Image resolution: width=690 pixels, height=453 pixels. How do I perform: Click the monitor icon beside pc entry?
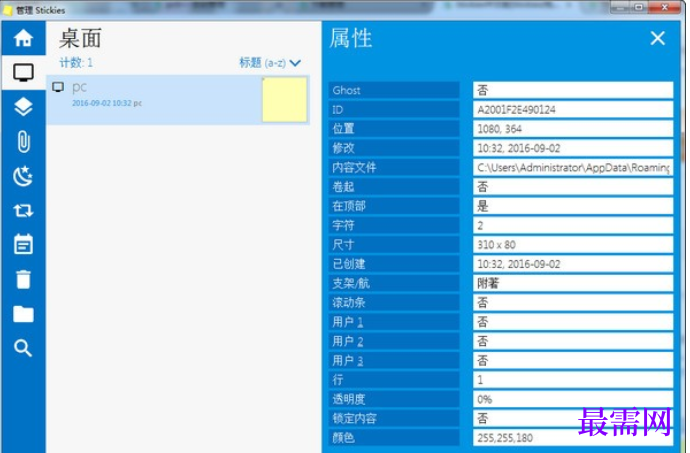pyautogui.click(x=58, y=87)
